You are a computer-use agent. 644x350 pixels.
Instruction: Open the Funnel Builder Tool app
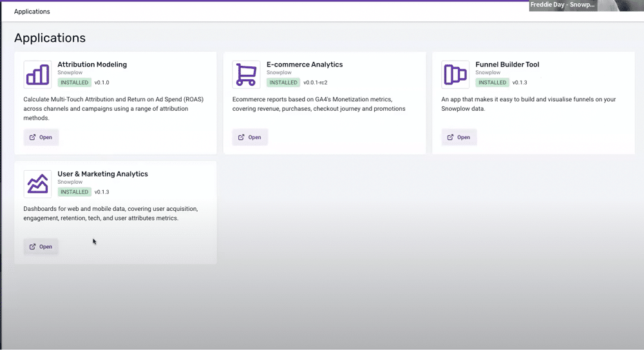coord(459,137)
